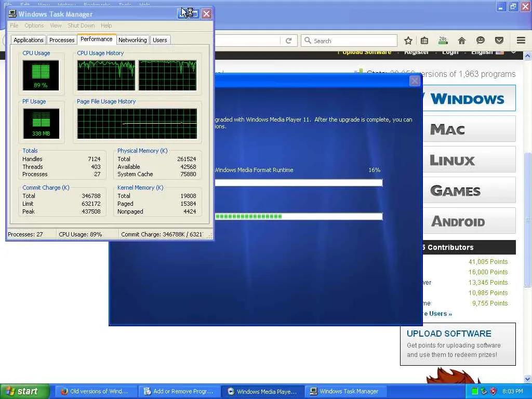Select the Mac category on webpage
The image size is (532, 399).
tap(469, 129)
